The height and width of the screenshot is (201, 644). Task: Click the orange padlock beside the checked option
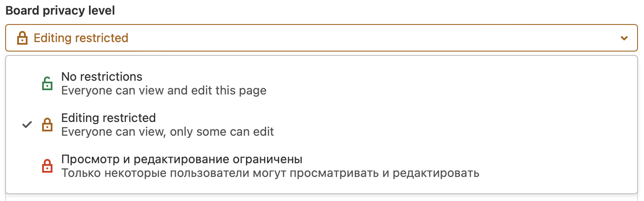47,125
